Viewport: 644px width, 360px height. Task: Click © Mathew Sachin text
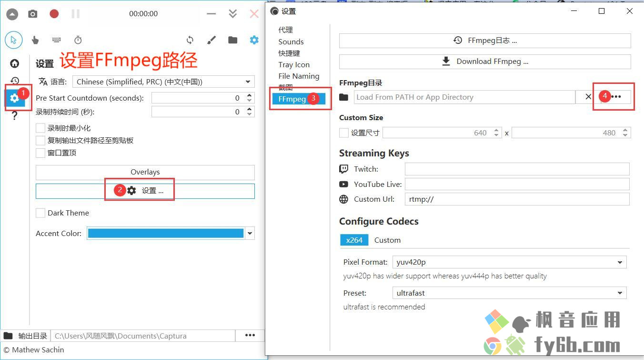click(34, 350)
